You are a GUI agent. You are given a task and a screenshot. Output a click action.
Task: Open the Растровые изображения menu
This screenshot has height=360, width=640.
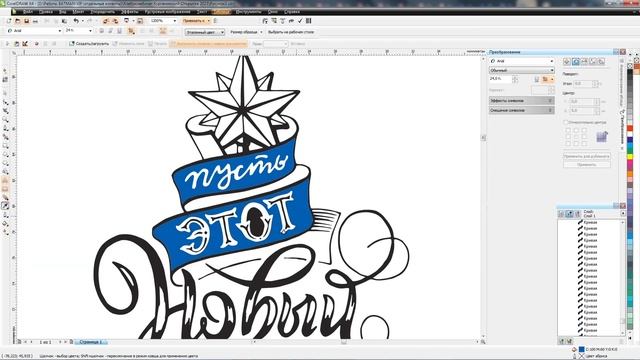[167, 12]
